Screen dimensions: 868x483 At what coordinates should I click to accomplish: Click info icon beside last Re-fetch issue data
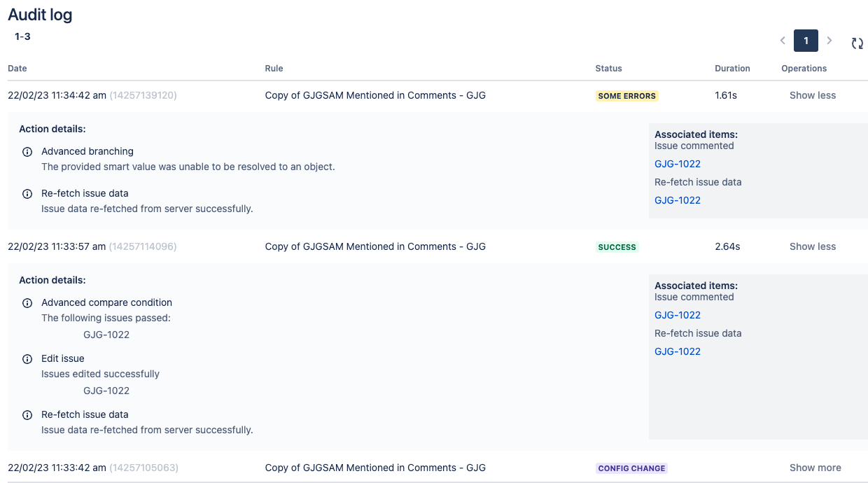[x=27, y=415]
